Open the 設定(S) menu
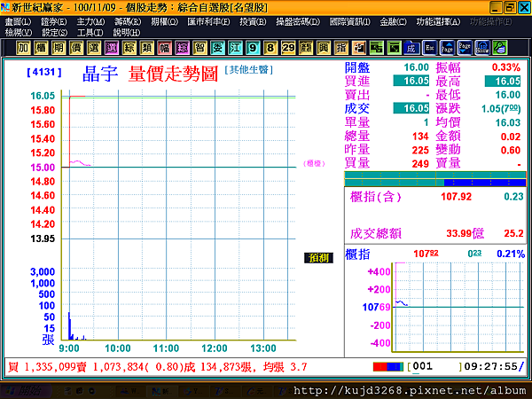This screenshot has height=399, width=532. point(54,33)
